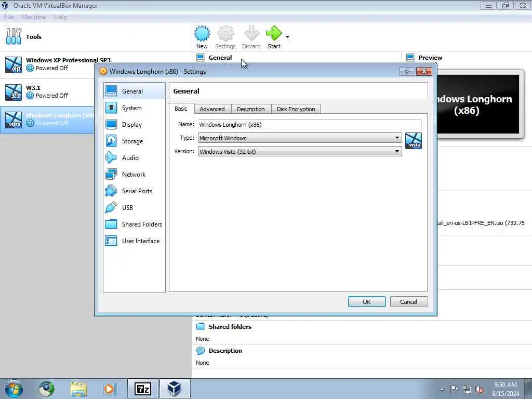Open USB settings category
This screenshot has height=399, width=532.
[x=135, y=208]
